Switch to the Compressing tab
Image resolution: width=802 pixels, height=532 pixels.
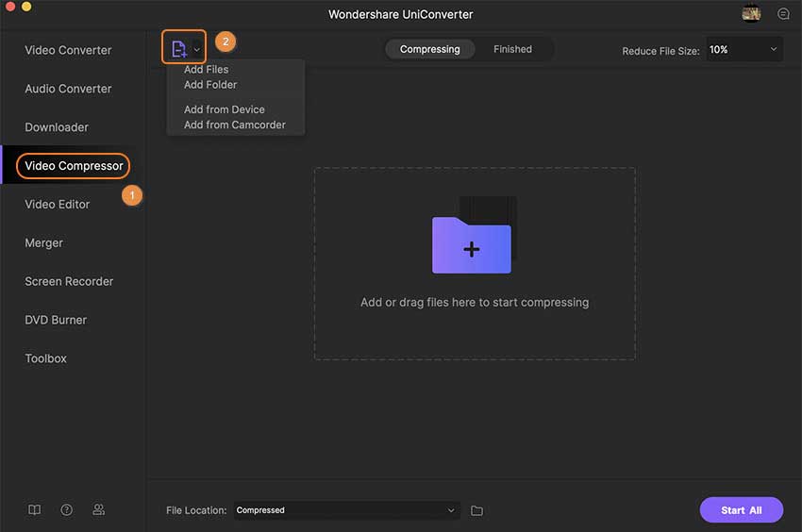429,49
